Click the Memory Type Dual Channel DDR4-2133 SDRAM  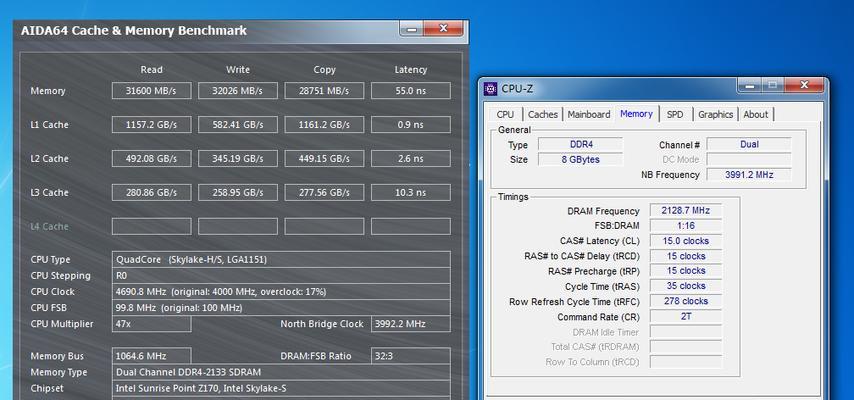[x=281, y=372]
